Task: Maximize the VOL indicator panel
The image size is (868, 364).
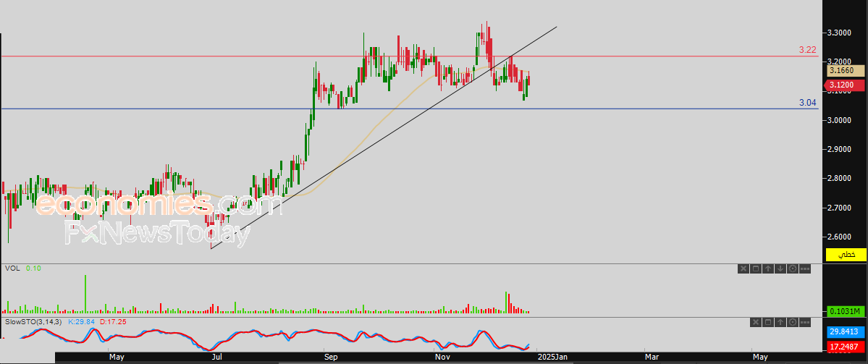Action: tap(756, 269)
